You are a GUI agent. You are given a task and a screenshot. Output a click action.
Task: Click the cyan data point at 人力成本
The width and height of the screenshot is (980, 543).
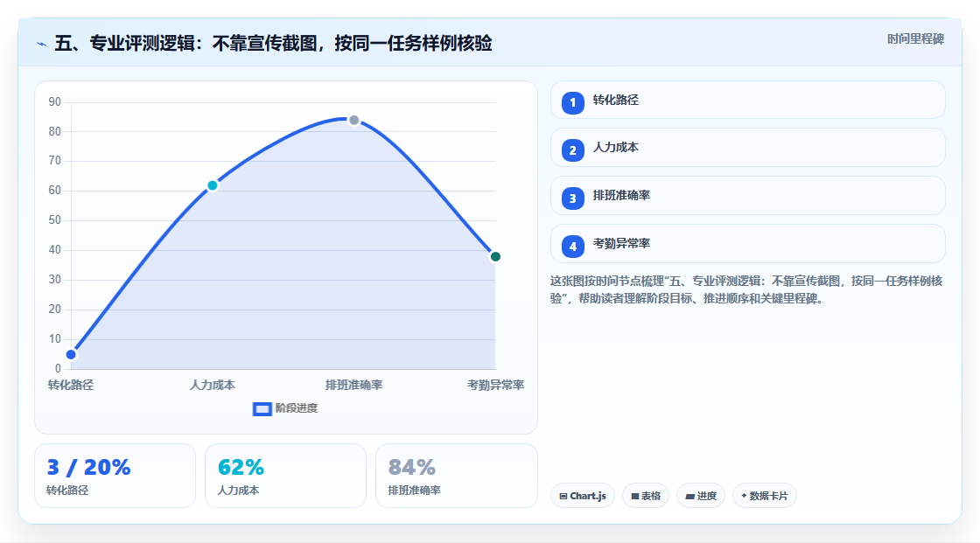pyautogui.click(x=213, y=185)
